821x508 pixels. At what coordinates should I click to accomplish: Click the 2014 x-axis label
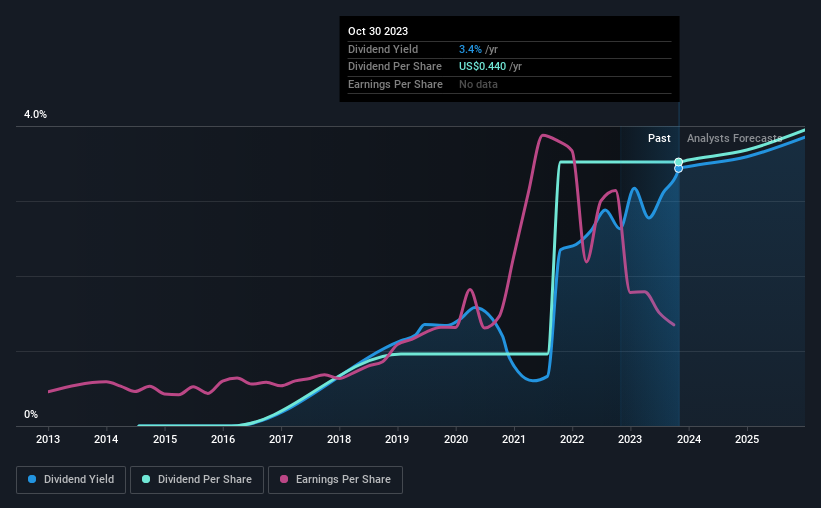pyautogui.click(x=106, y=439)
